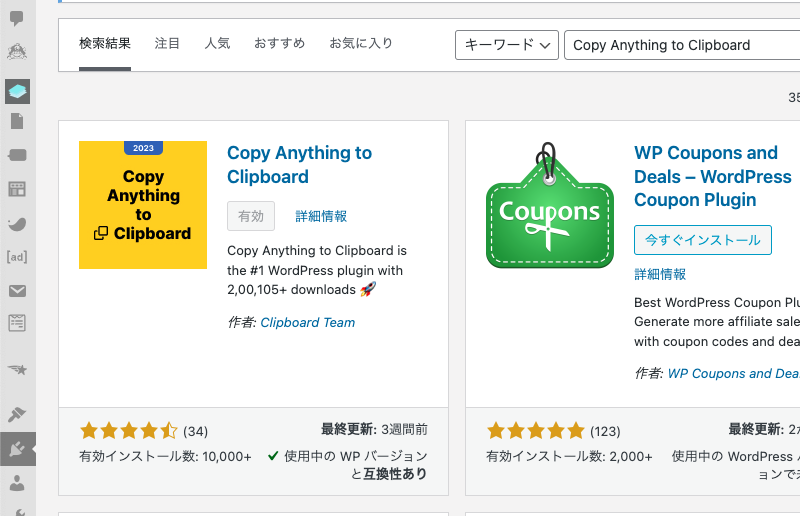The width and height of the screenshot is (800, 516).
Task: Focus the plugin search field
Action: pos(682,45)
